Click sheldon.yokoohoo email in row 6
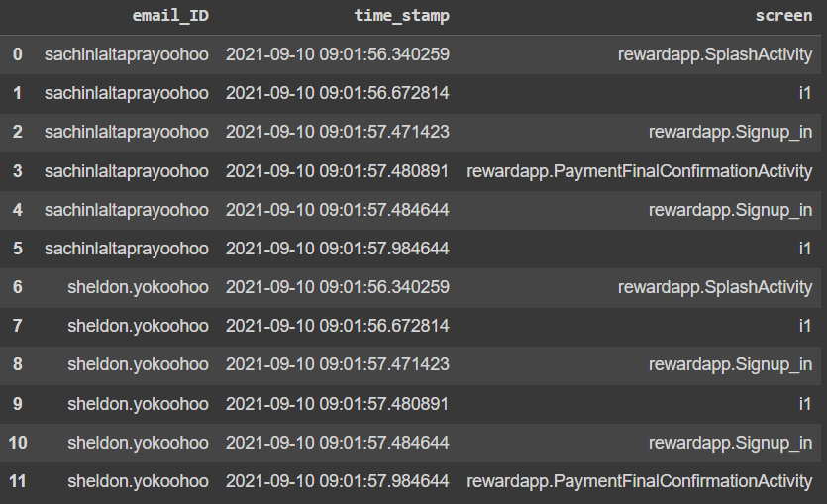 (x=139, y=288)
